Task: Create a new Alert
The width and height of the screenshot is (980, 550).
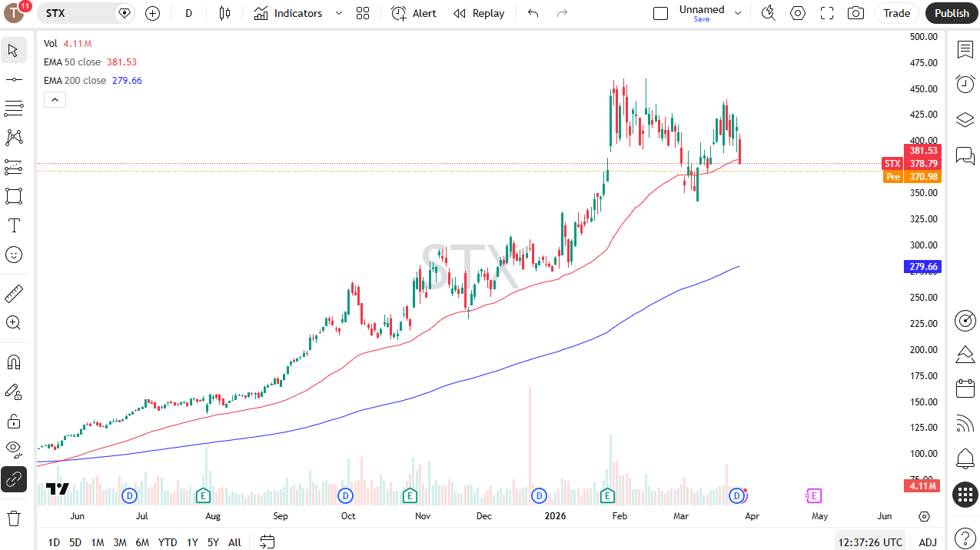Action: point(414,13)
